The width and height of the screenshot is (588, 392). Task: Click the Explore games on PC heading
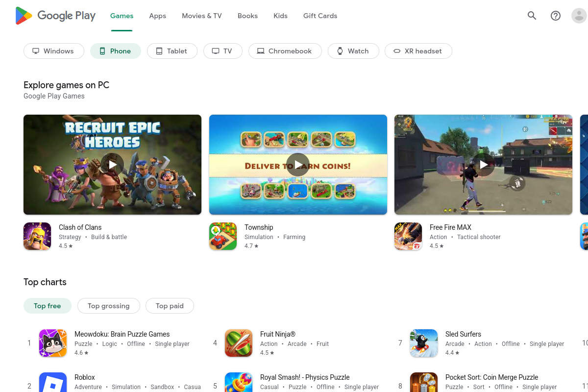coord(66,85)
